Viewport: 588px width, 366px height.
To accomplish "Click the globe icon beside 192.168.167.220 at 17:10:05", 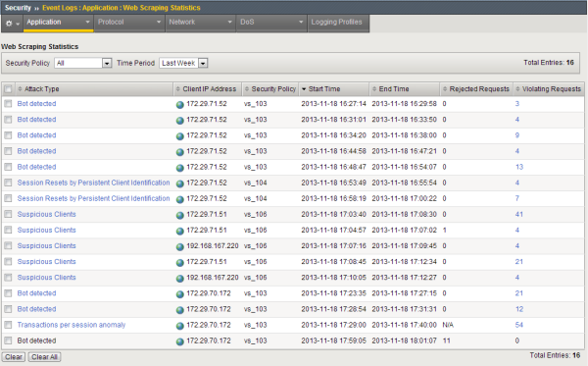I will pyautogui.click(x=180, y=279).
